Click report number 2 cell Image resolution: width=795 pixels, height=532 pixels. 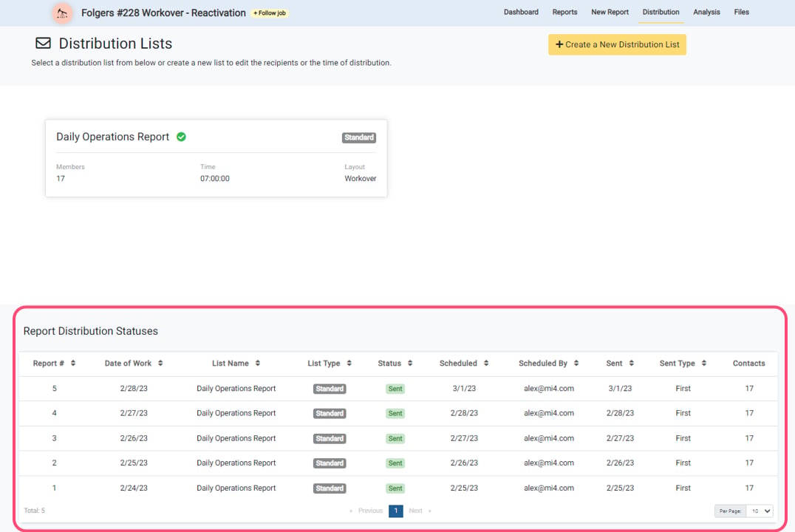pos(54,463)
